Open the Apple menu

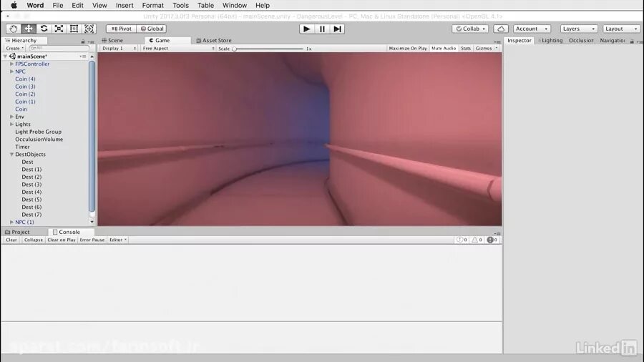[14, 5]
